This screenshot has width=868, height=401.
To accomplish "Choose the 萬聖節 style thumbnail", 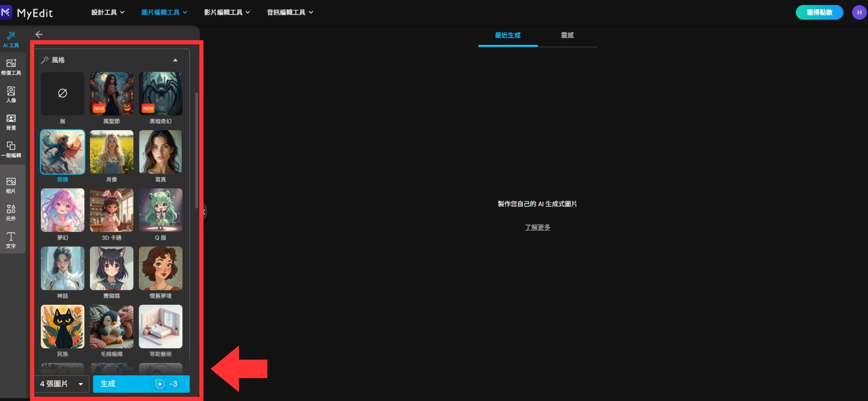I will point(111,93).
